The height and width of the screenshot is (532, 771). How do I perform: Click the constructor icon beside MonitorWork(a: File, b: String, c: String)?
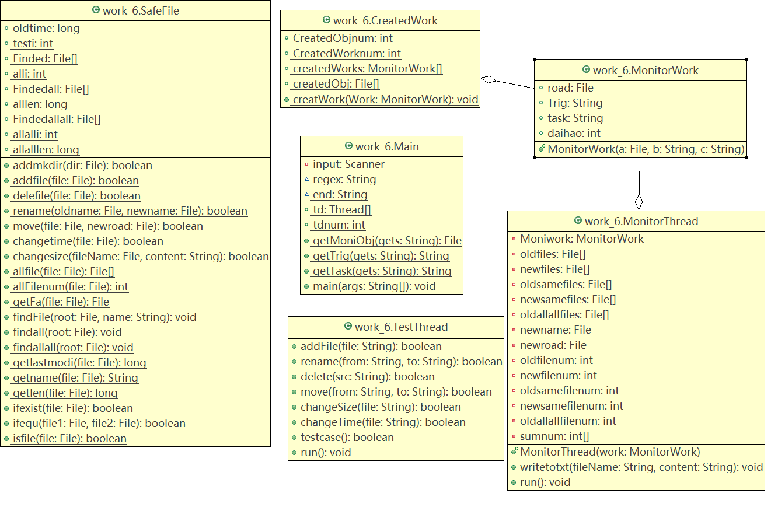(x=541, y=149)
